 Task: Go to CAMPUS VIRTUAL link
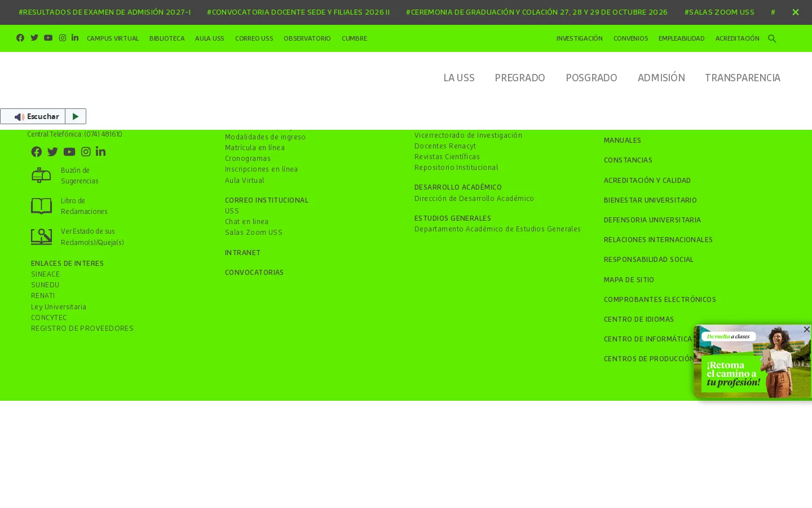113,38
